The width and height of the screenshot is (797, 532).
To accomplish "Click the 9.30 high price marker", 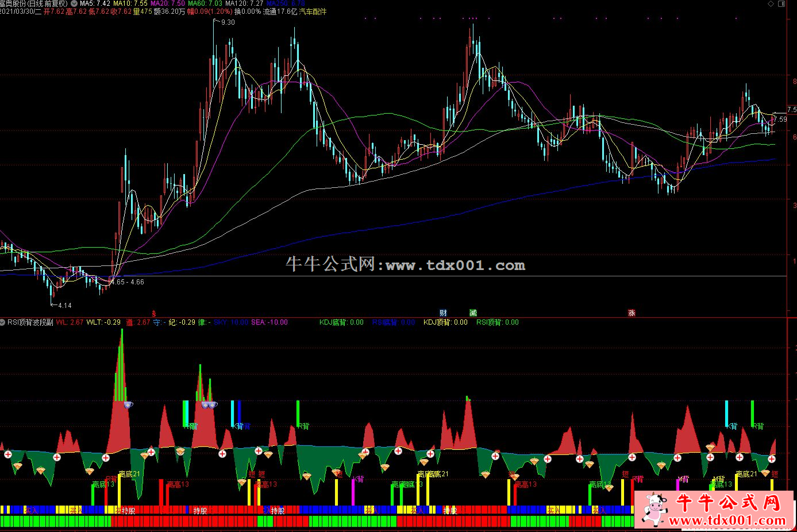I will coord(228,22).
